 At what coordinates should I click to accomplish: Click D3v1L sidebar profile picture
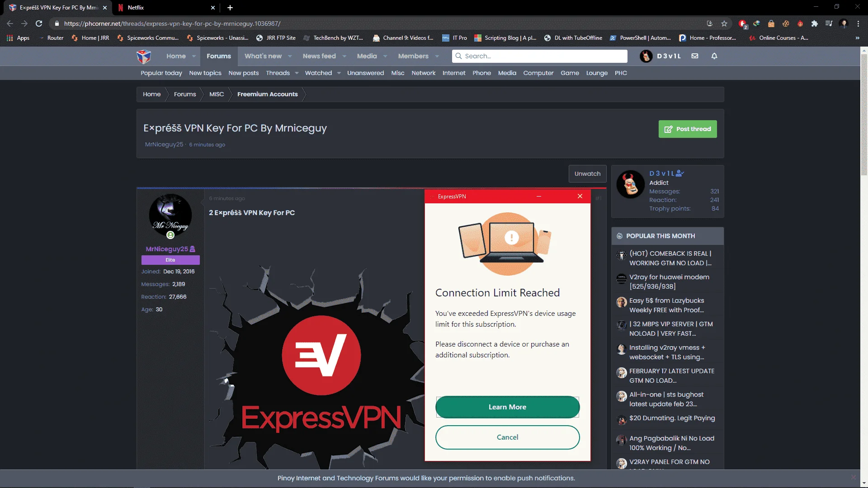(x=631, y=184)
